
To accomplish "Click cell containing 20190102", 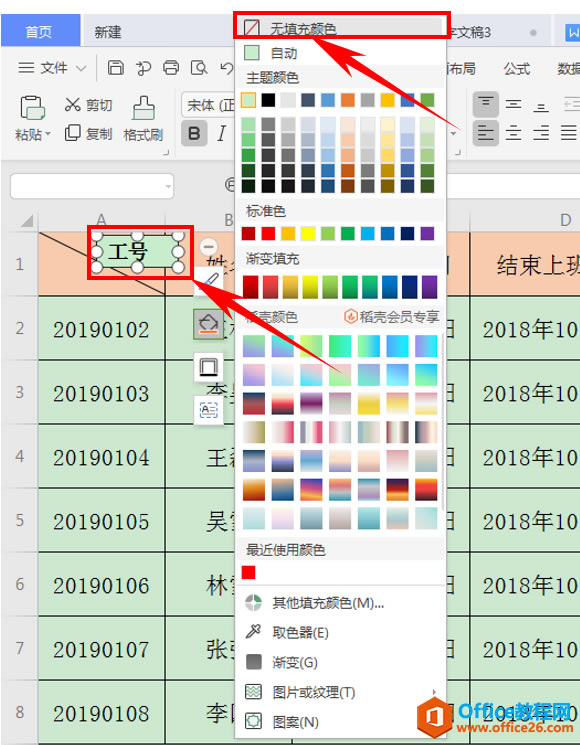I will (101, 328).
